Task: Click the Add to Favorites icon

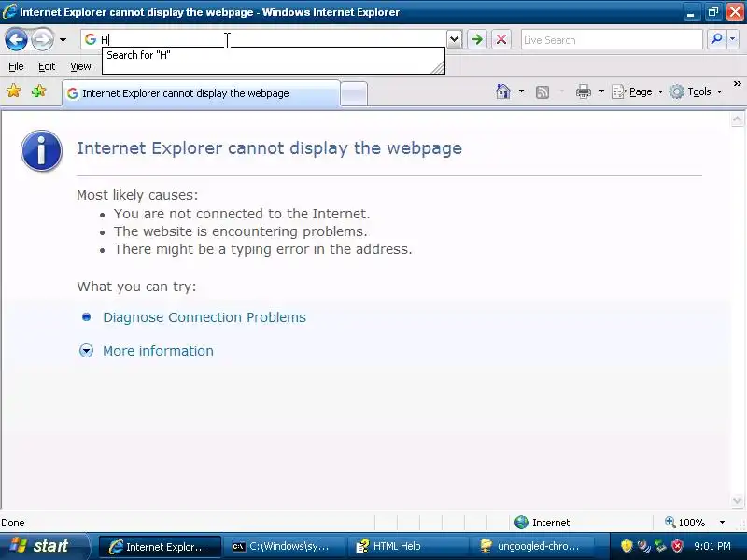Action: pos(38,91)
